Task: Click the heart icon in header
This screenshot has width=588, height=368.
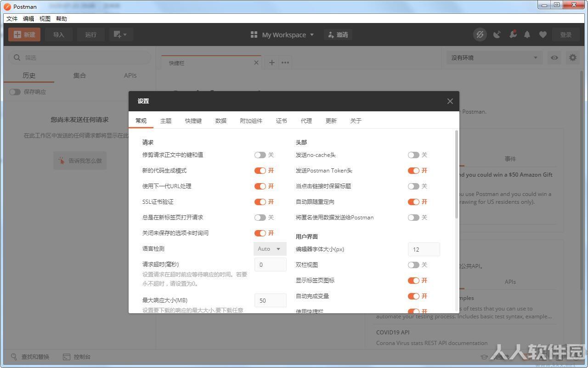Action: (x=543, y=34)
